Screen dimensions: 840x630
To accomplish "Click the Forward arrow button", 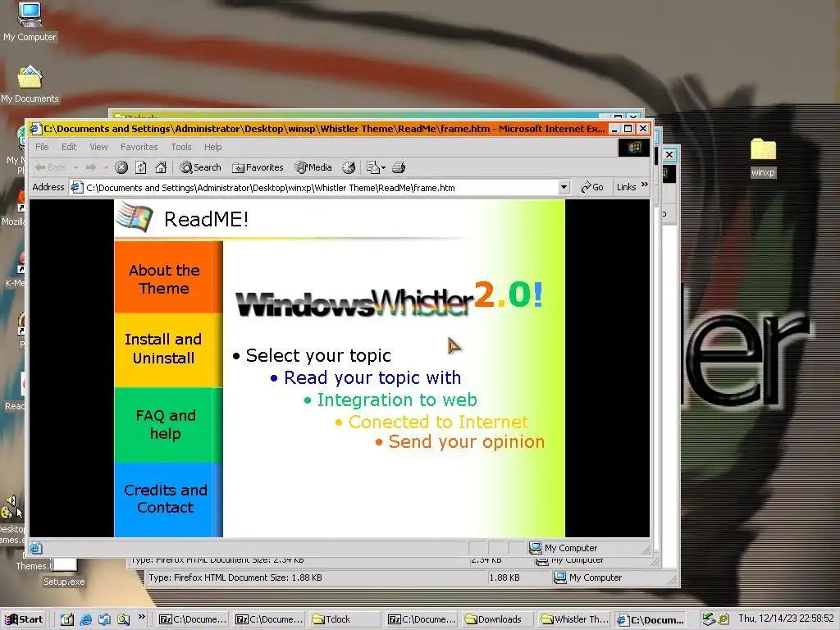I will [x=91, y=167].
